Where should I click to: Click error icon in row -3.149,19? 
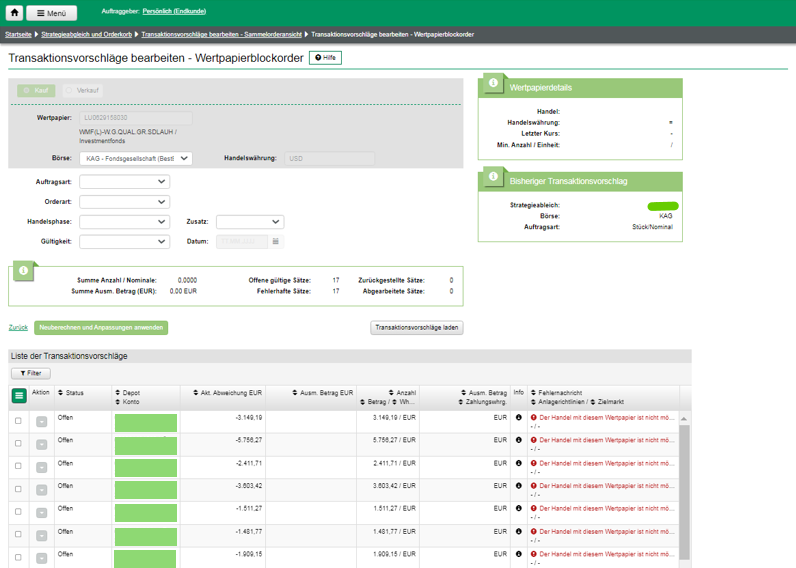534,418
